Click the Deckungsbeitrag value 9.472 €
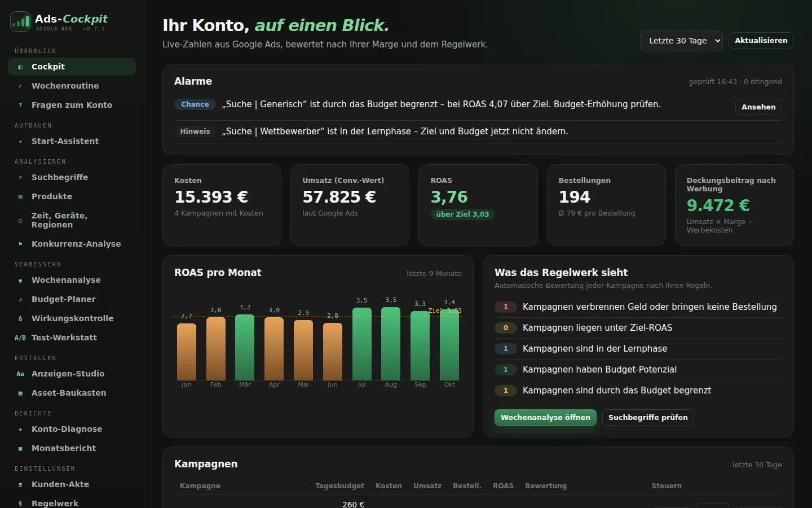 718,205
